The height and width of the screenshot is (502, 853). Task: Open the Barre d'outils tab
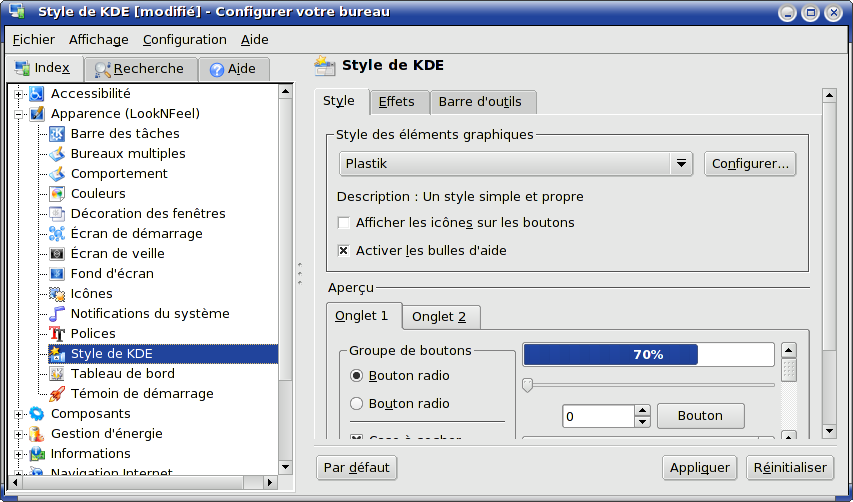(483, 102)
